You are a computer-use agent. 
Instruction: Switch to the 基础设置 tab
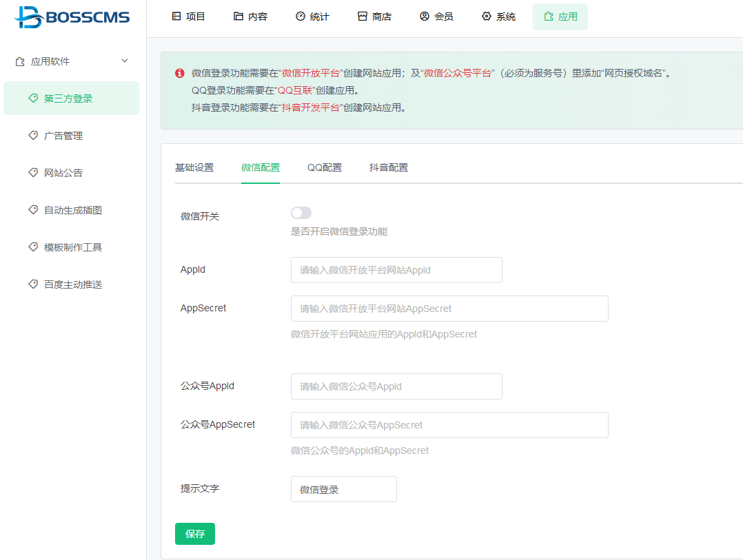(x=194, y=167)
